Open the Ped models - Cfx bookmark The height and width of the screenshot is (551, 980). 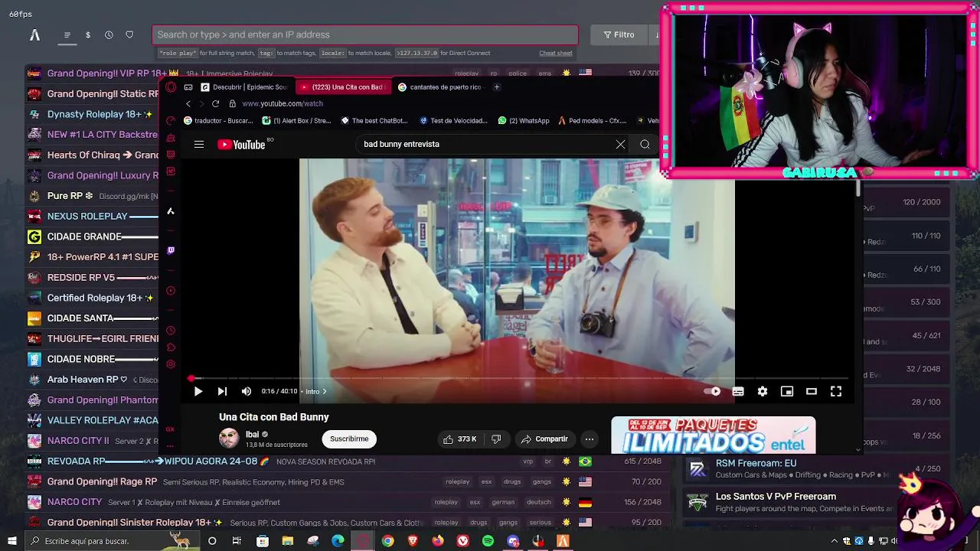pos(593,120)
